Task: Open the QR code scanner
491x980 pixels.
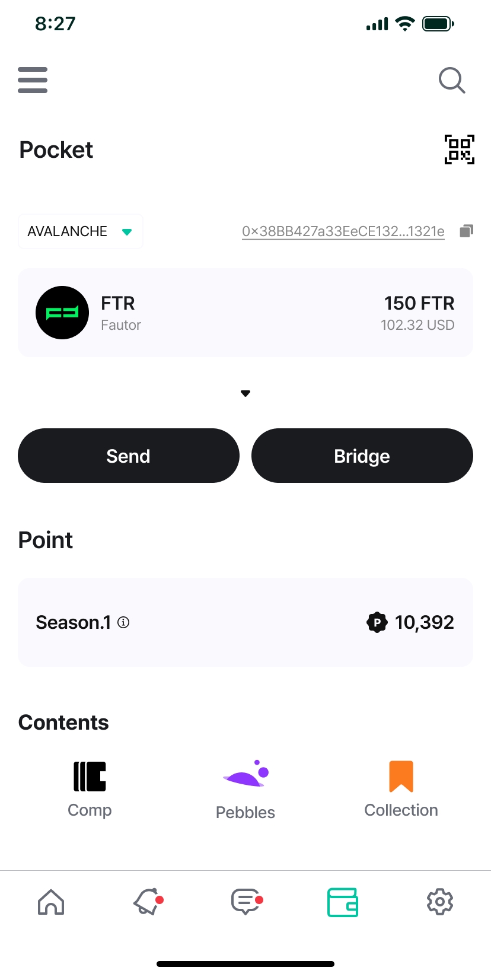Action: [459, 149]
